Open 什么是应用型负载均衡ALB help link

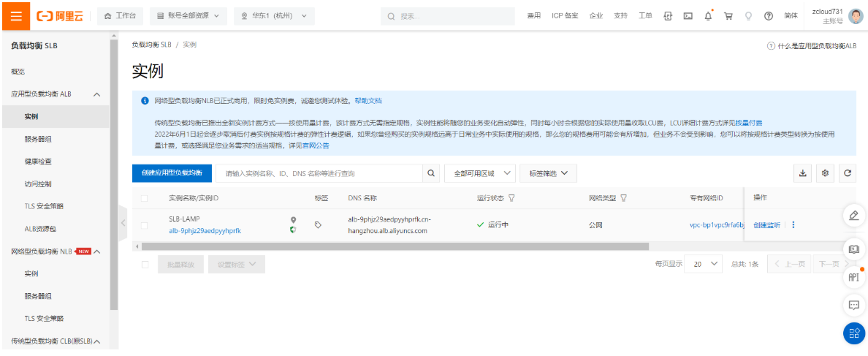pos(812,46)
